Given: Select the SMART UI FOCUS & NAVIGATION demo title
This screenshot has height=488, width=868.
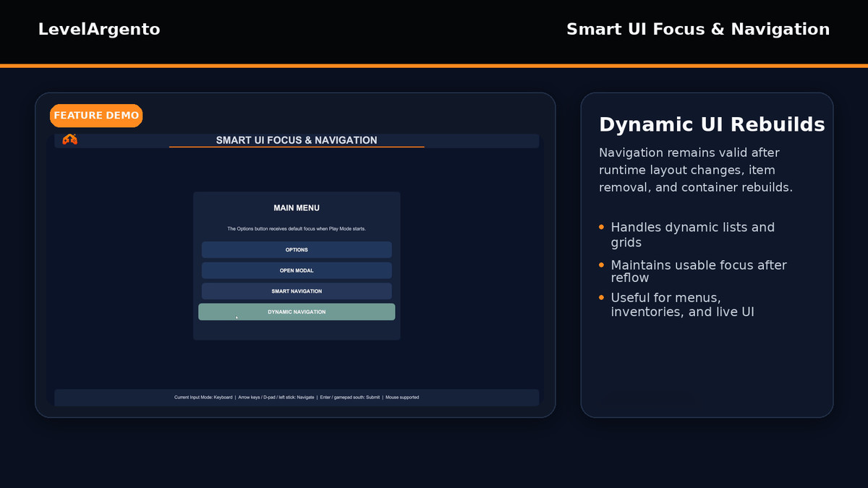Looking at the screenshot, I should (x=297, y=140).
